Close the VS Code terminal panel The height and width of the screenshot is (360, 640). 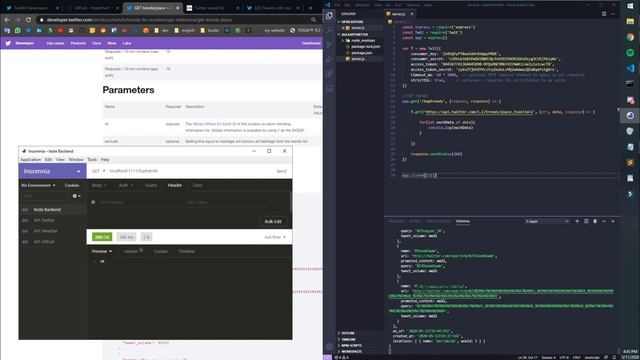tap(613, 221)
